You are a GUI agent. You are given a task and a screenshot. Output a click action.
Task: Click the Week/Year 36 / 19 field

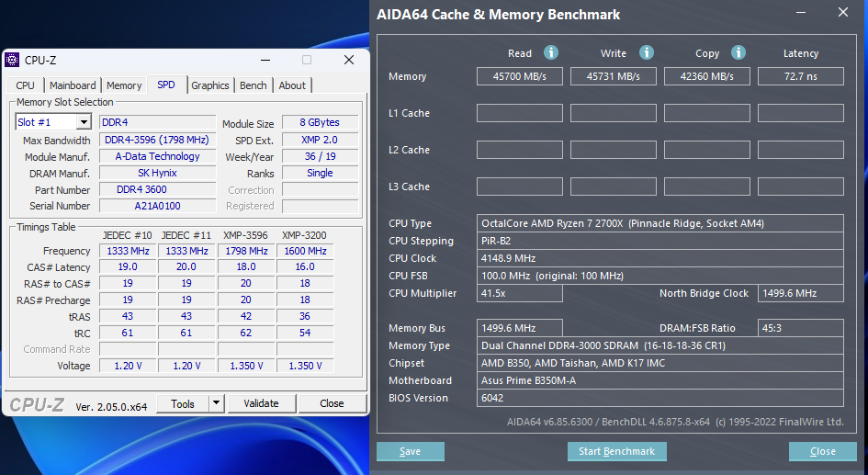point(320,156)
